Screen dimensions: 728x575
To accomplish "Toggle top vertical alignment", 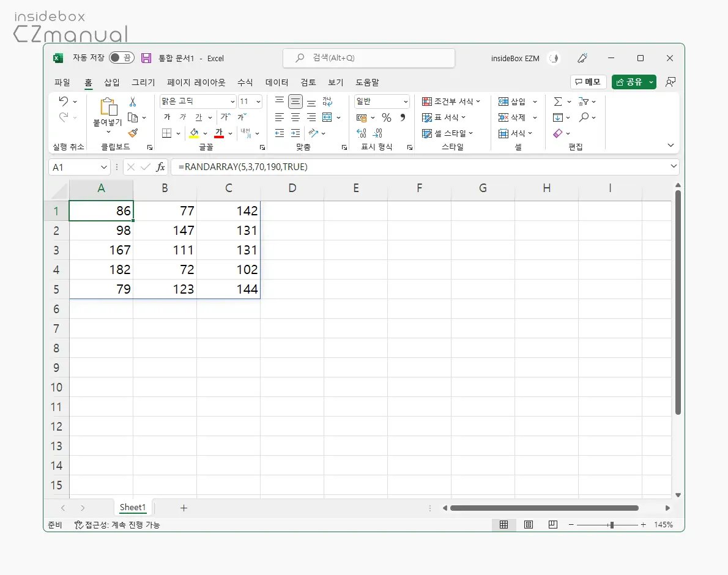I will pos(280,100).
